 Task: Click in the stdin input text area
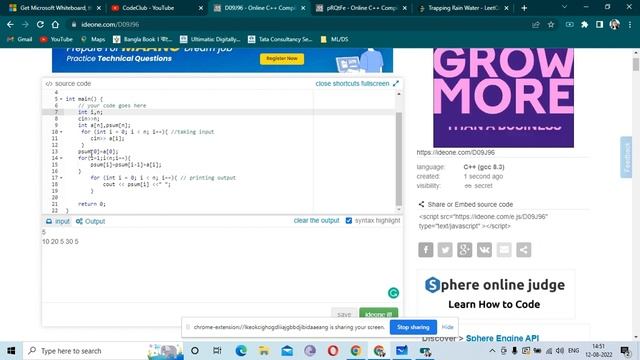click(222, 265)
